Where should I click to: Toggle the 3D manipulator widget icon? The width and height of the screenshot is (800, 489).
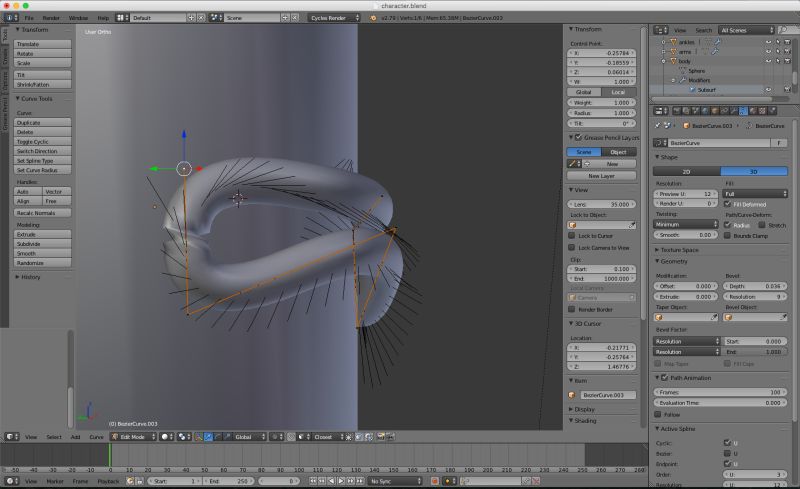tap(198, 437)
